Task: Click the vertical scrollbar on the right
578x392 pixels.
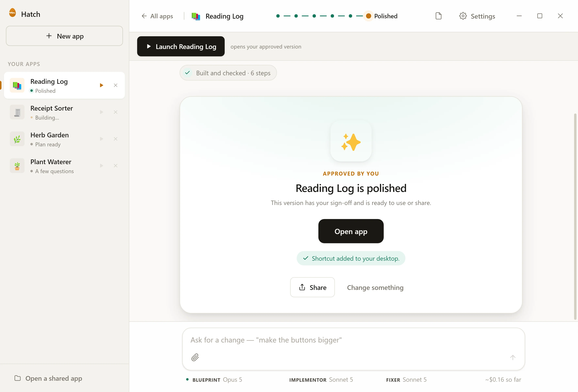Action: tap(575, 216)
